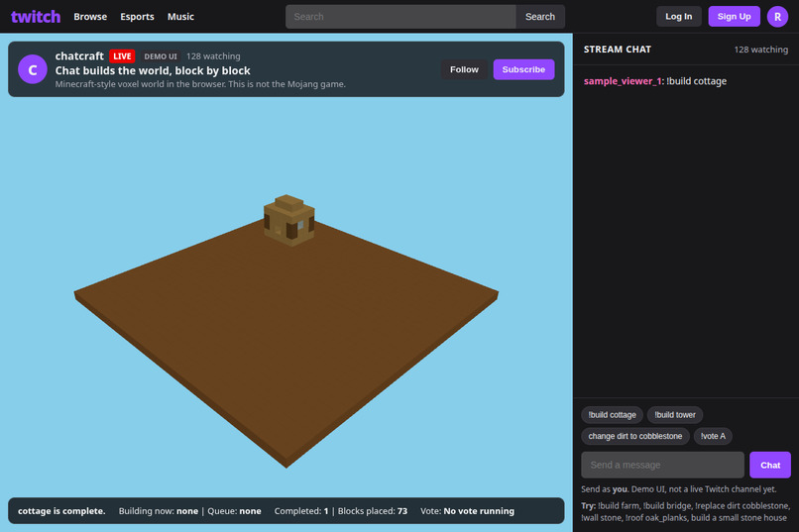Select the '!build cottage' quick command chip
The width and height of the screenshot is (799, 532).
[x=612, y=415]
